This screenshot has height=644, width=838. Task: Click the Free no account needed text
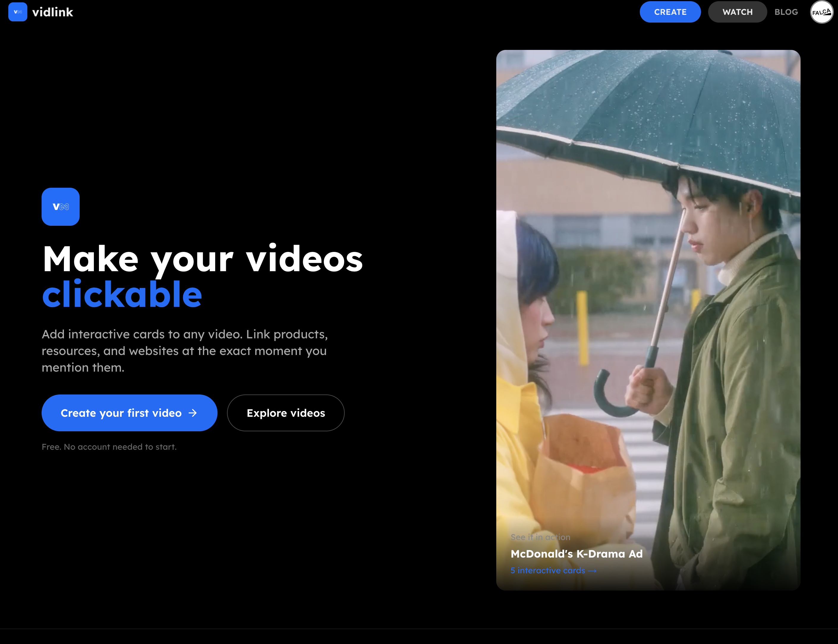click(109, 446)
